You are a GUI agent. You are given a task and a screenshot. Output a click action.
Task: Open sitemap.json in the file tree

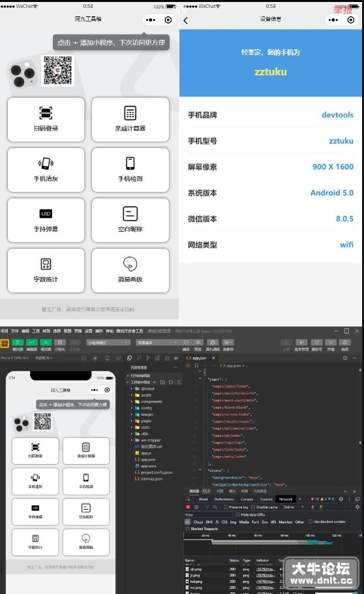click(x=149, y=479)
